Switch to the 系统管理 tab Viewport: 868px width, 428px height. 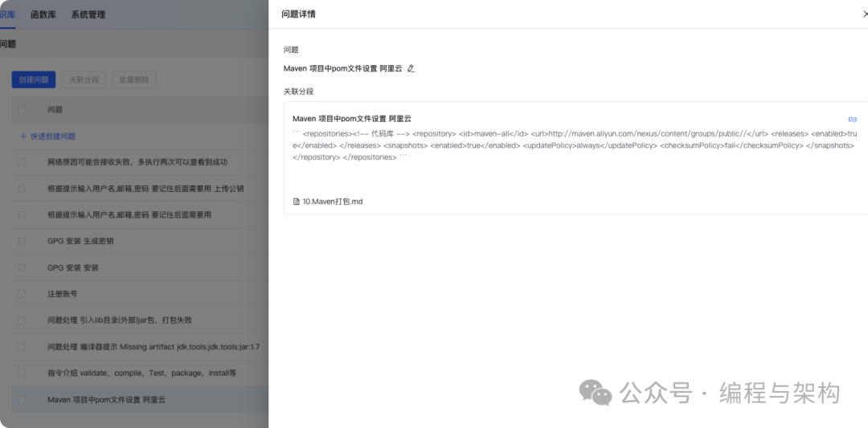point(88,15)
